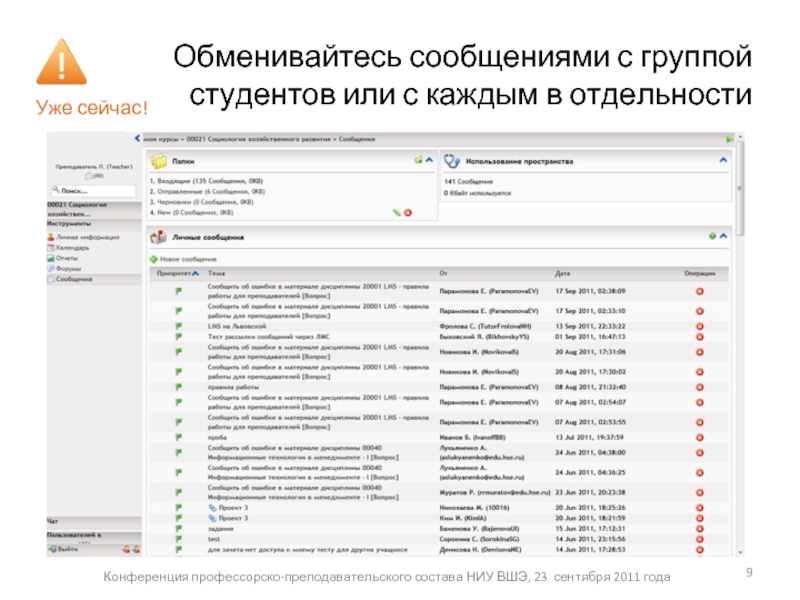Screen dimensions: 800x600
Task: Click sender "Сорокина С. (SorokinaSG)"
Action: coord(483,539)
